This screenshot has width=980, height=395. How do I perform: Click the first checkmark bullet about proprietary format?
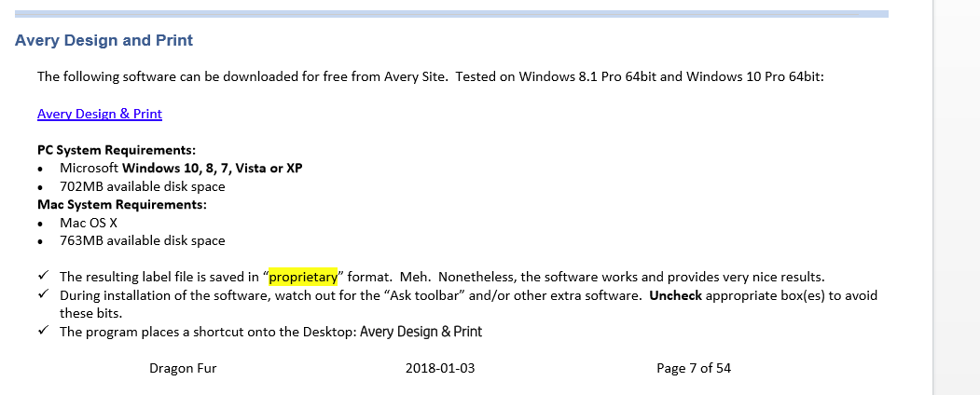(43, 277)
